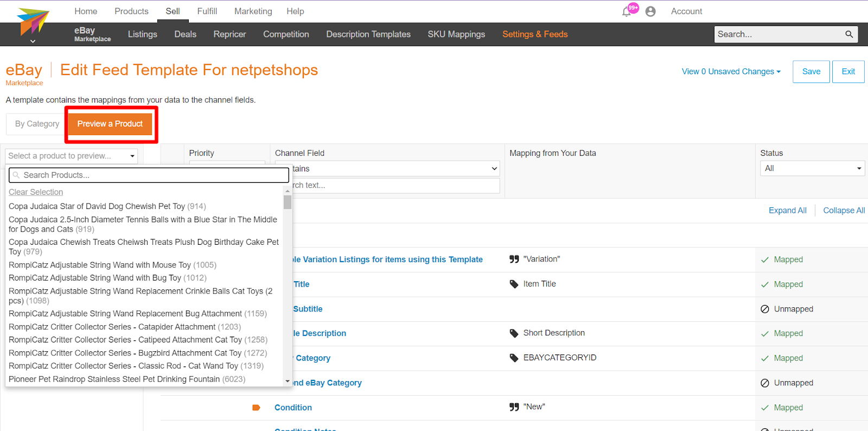Click the product list scroll-down arrow
The image size is (868, 431).
pos(288,382)
